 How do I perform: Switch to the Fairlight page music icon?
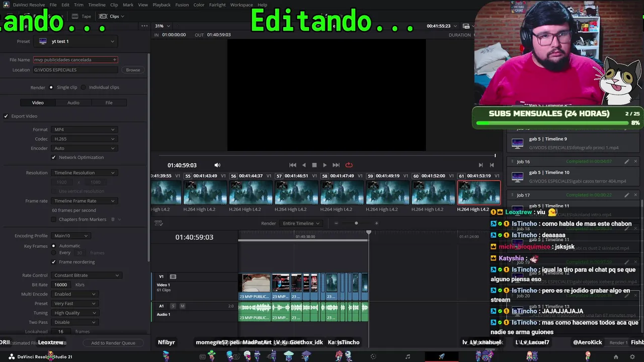[408, 357]
